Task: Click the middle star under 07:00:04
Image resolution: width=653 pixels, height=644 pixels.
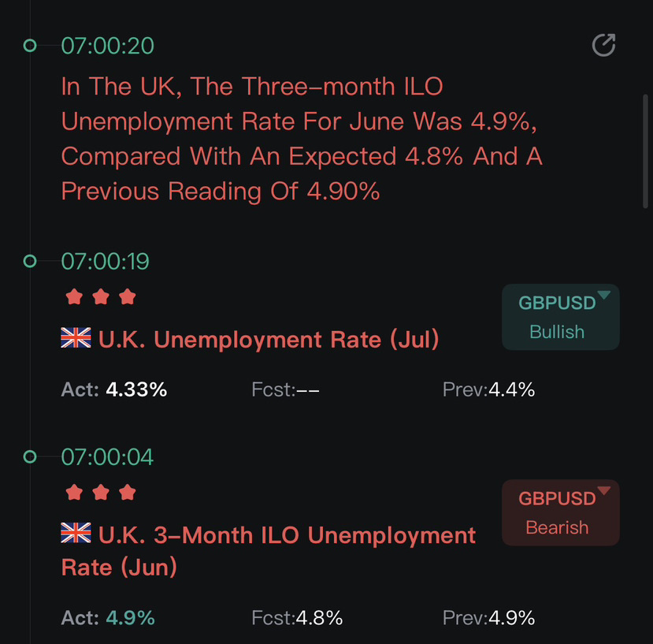Action: [101, 493]
